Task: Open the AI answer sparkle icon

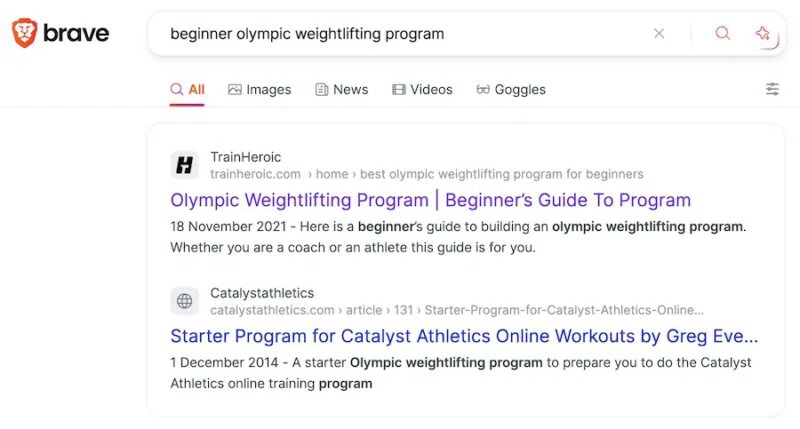Action: click(763, 34)
